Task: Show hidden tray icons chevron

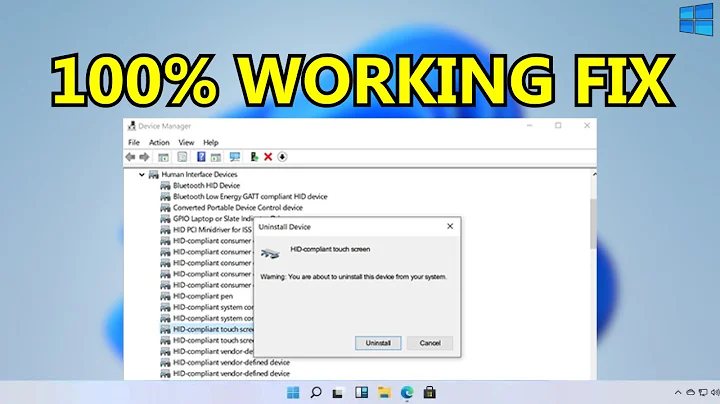Action: pos(678,393)
